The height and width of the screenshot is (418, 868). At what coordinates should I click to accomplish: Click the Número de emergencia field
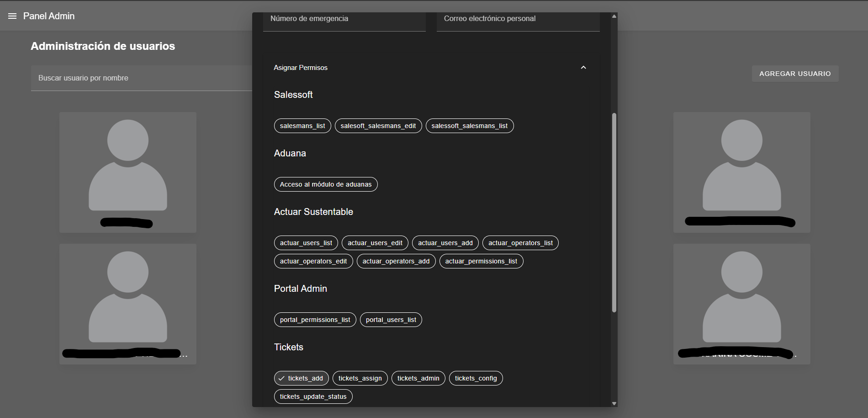tap(344, 19)
